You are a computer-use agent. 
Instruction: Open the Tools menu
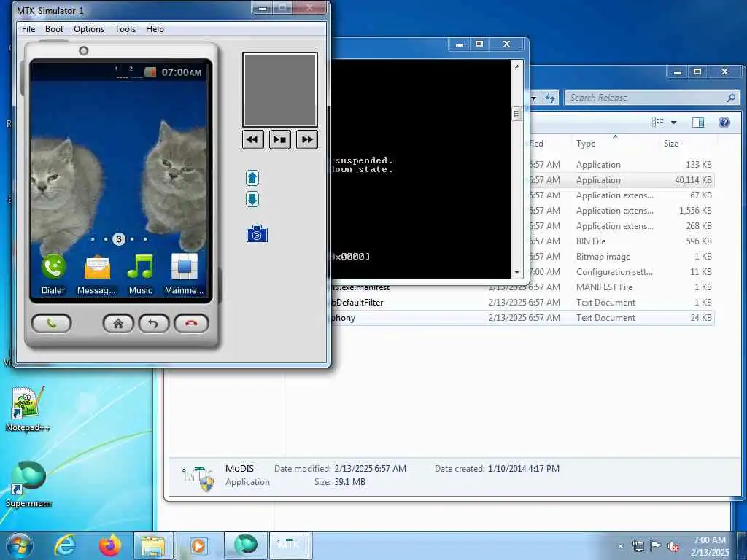(x=125, y=29)
